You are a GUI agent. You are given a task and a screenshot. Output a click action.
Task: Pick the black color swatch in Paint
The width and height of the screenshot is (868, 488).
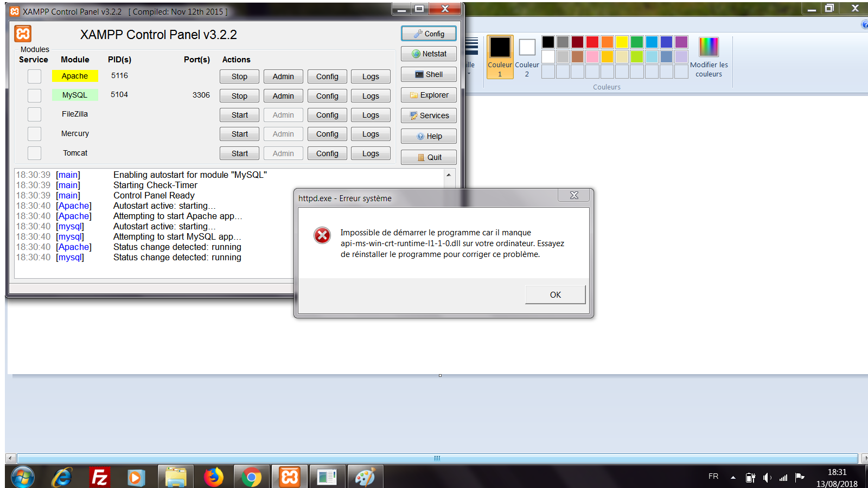point(548,42)
